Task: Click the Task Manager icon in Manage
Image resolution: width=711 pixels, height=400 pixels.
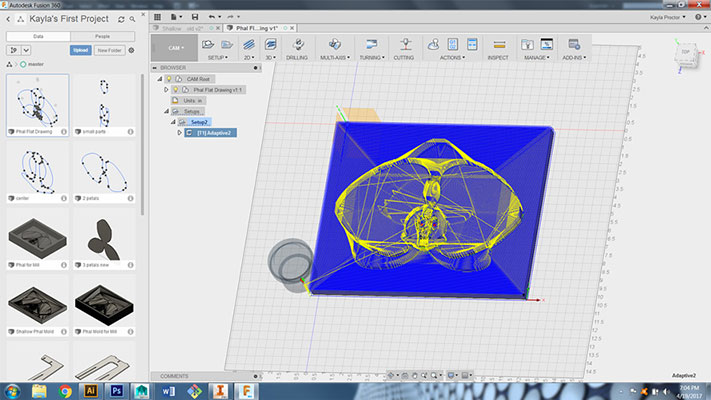Action: tap(547, 44)
